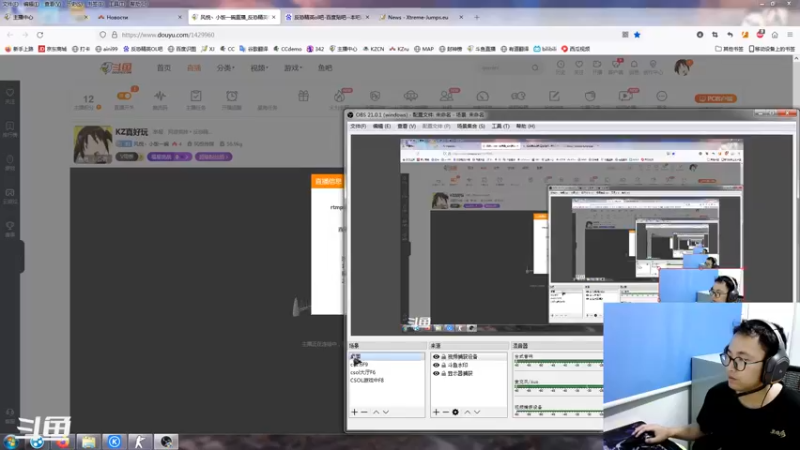Move selected OBS scene down
Screen dimensions: 800x450
coord(386,412)
